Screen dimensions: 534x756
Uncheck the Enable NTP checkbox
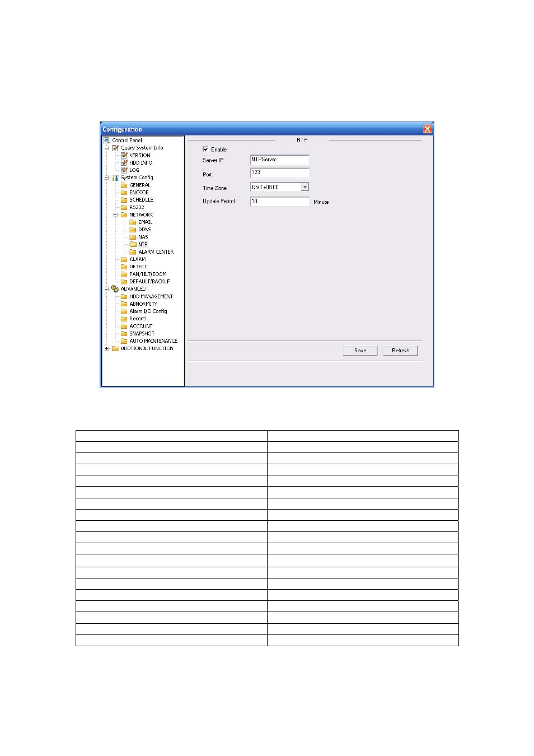coord(205,149)
